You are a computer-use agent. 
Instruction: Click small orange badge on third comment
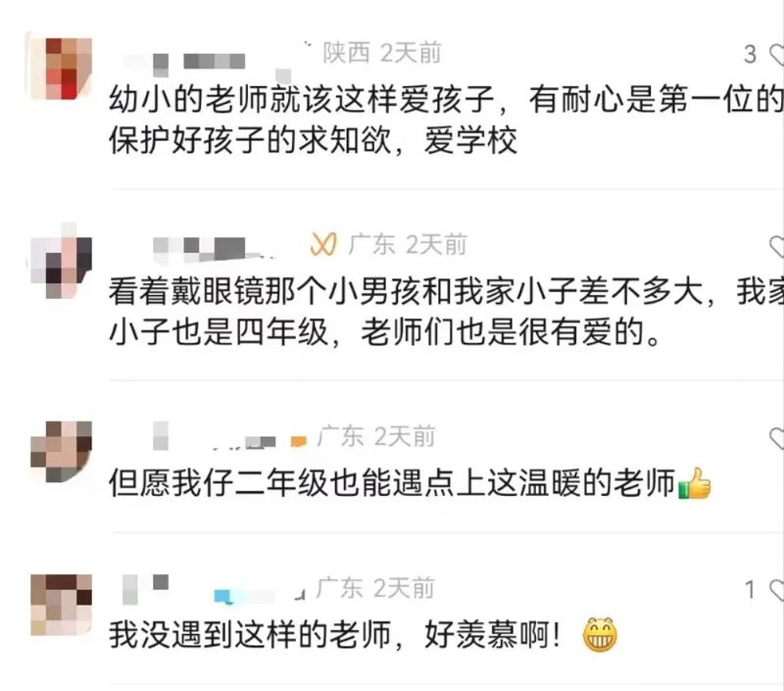[299, 441]
